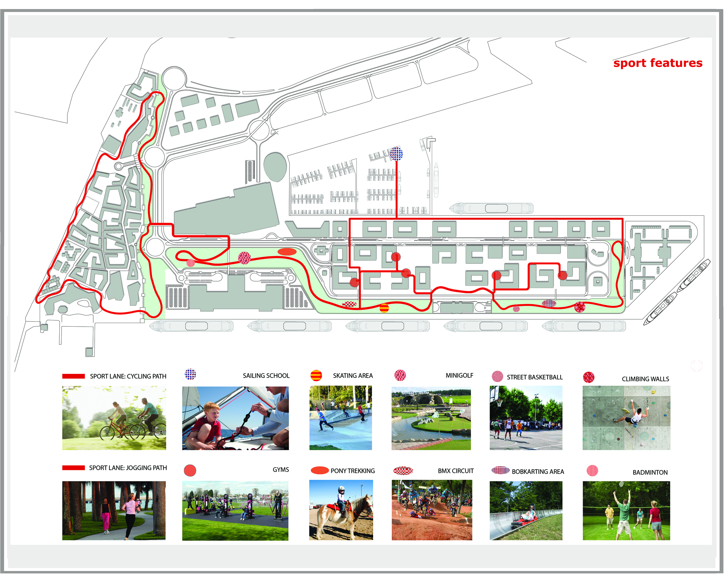
Task: Click the sailing school legend icon
Action: click(x=190, y=374)
